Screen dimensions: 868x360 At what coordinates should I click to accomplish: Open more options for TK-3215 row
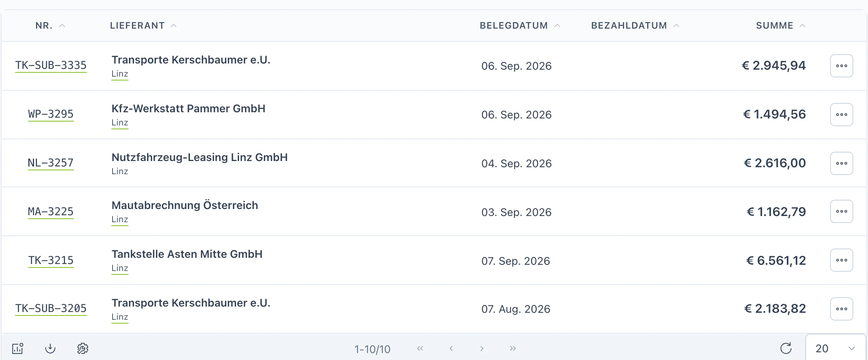pos(842,260)
